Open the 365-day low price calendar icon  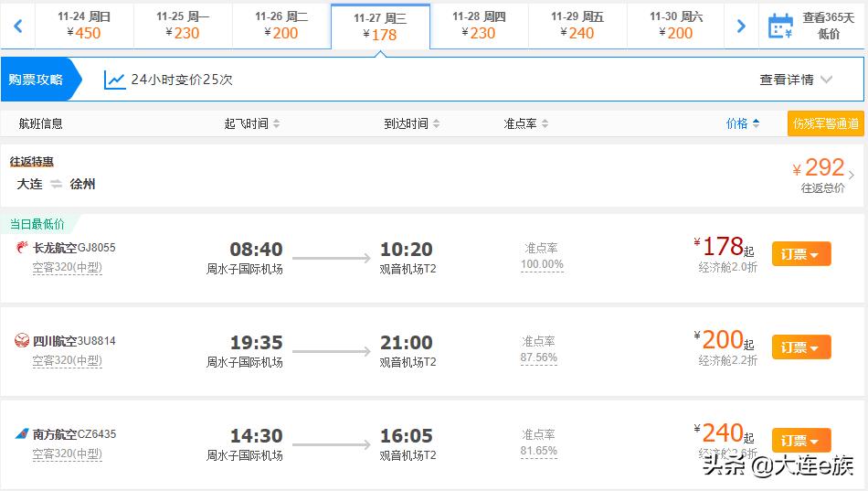point(780,26)
